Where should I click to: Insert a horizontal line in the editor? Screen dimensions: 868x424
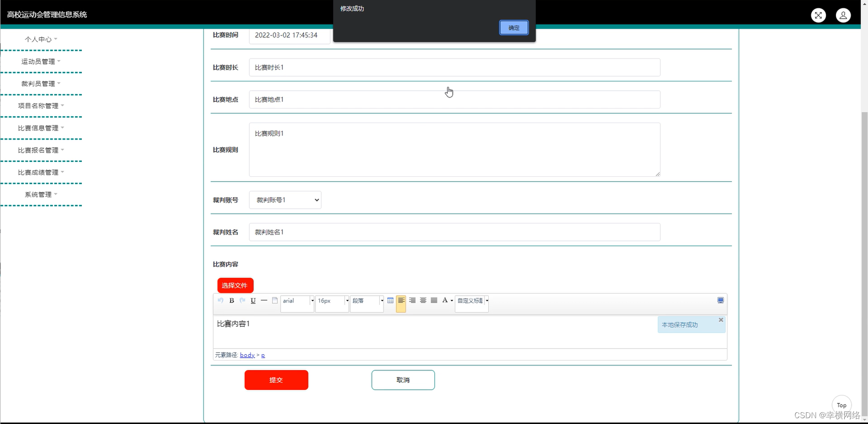point(264,300)
